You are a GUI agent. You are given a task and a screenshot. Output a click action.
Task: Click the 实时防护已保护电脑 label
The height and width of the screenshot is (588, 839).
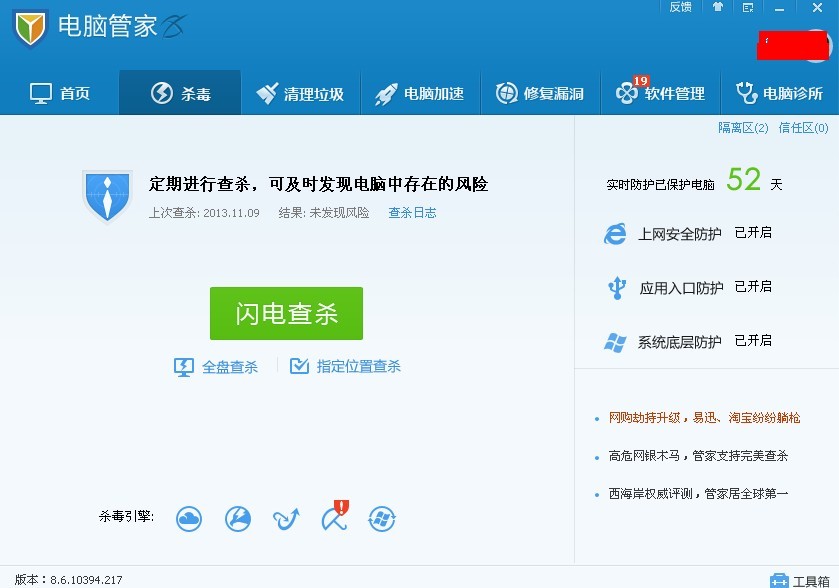(x=660, y=185)
